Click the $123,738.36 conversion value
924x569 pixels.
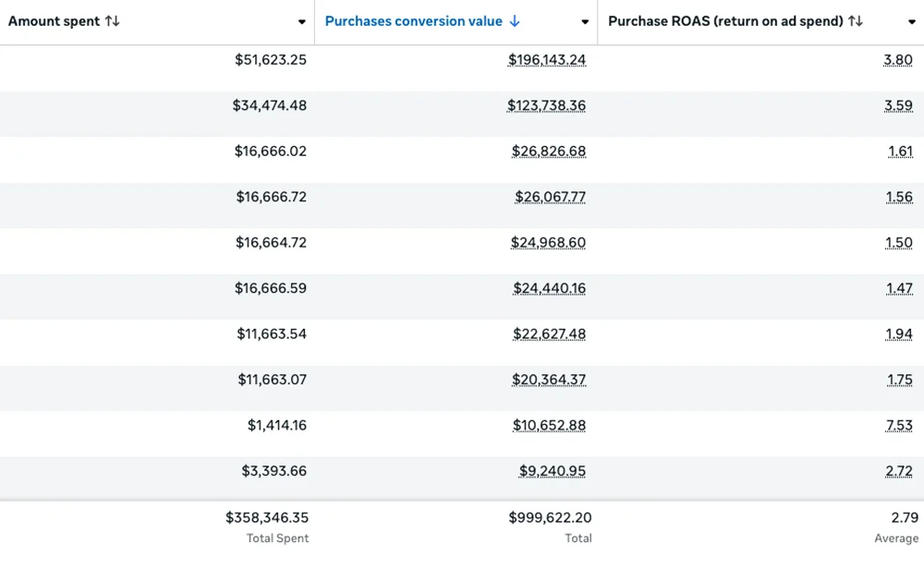pos(546,105)
